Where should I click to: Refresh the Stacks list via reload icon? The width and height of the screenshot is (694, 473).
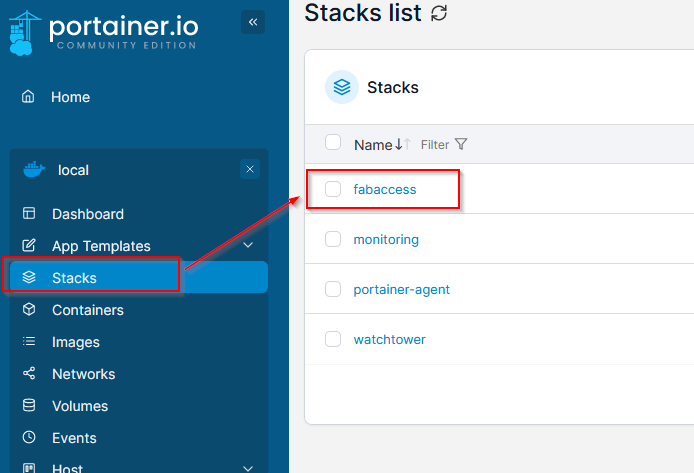click(x=439, y=13)
